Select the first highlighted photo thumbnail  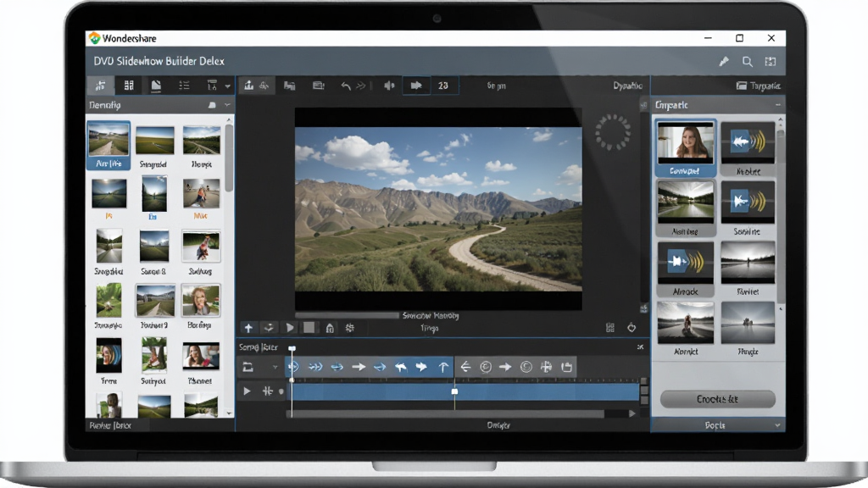[108, 145]
